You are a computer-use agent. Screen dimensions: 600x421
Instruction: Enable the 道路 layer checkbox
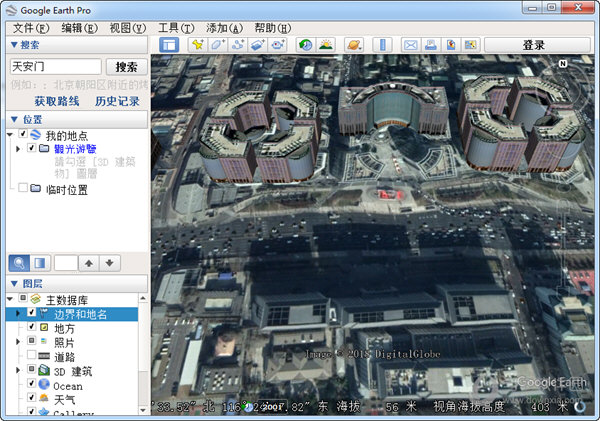coord(32,355)
